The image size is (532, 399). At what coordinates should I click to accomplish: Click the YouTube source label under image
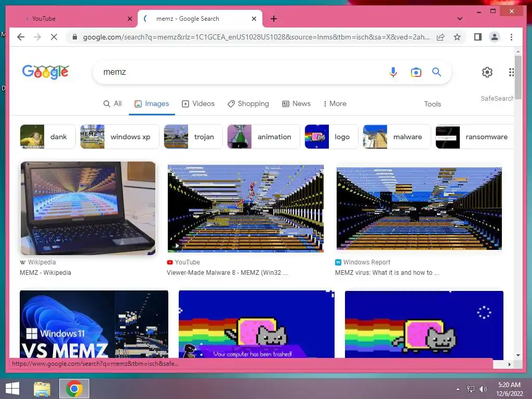click(x=183, y=262)
